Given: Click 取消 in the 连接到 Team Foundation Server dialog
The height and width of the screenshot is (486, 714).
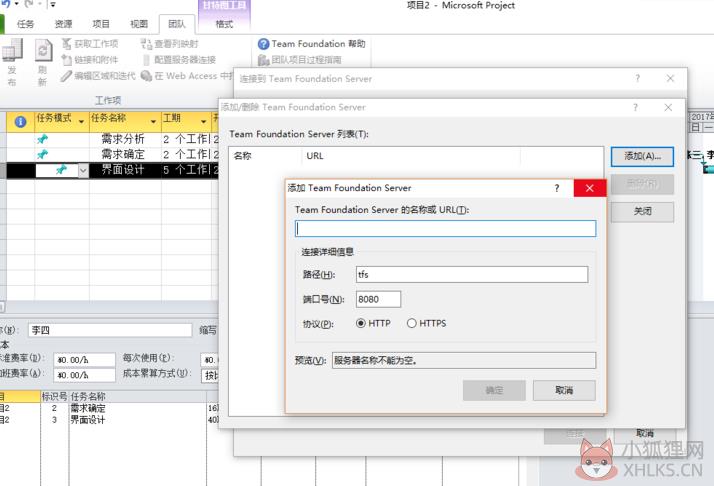Looking at the screenshot, I should click(644, 434).
